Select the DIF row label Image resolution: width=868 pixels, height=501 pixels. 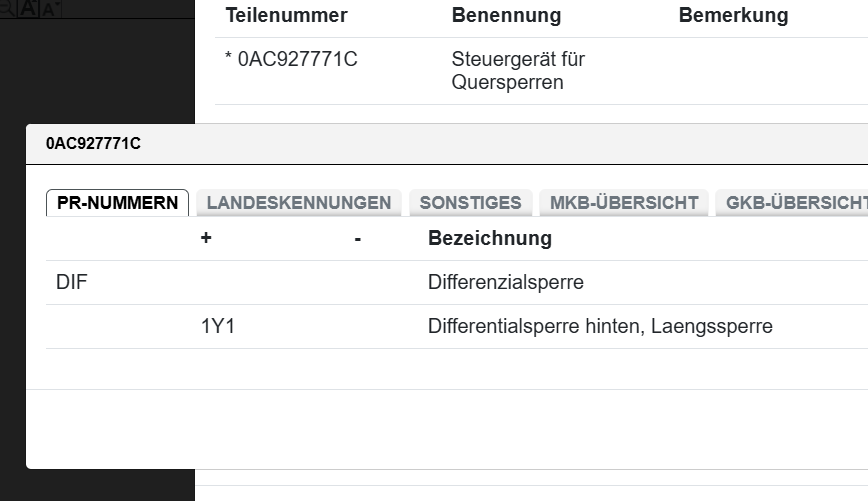pos(71,283)
